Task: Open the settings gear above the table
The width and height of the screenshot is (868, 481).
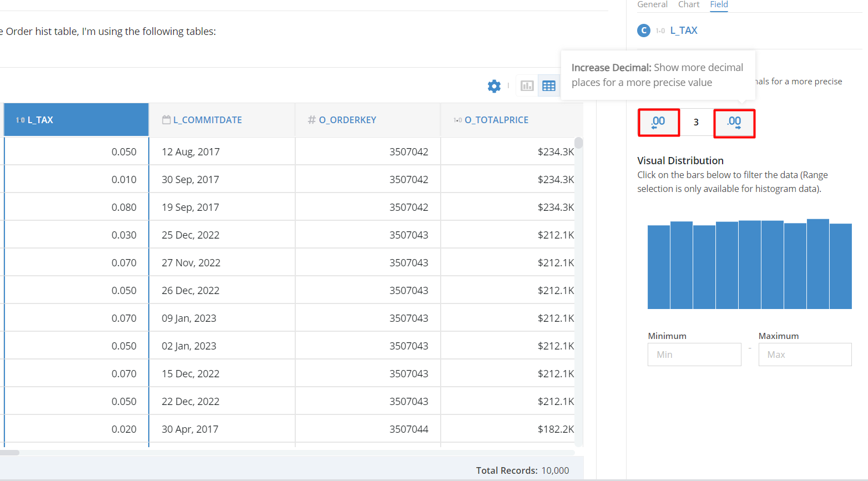Action: coord(494,86)
